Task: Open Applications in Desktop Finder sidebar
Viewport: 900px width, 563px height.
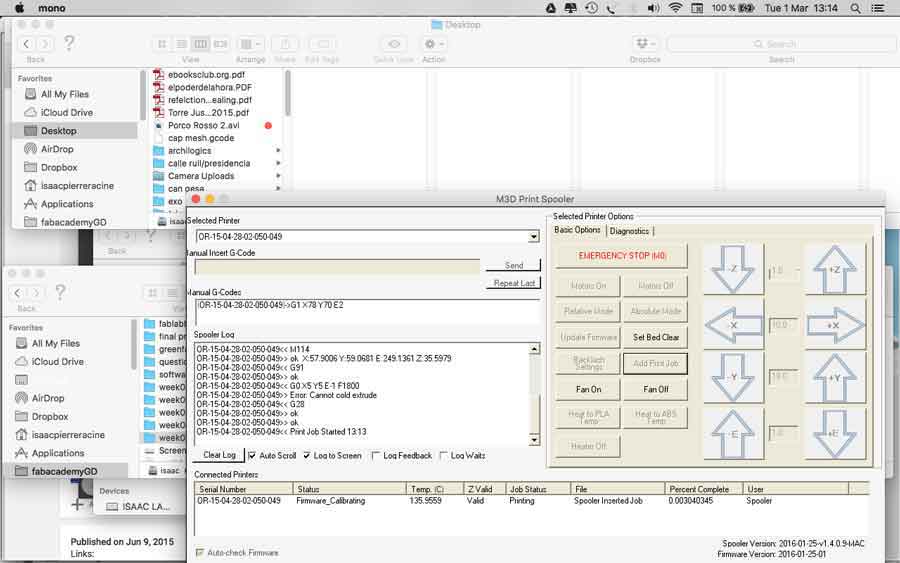Action: [x=67, y=204]
